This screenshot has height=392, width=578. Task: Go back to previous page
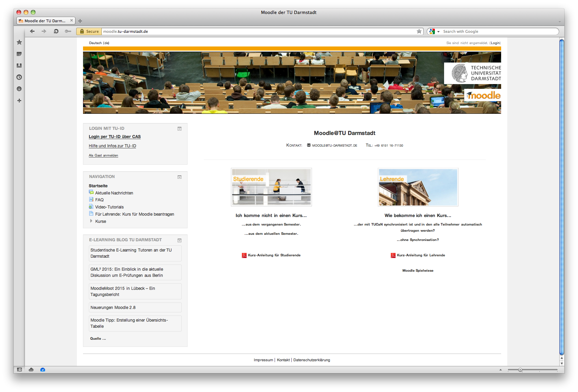coord(32,31)
